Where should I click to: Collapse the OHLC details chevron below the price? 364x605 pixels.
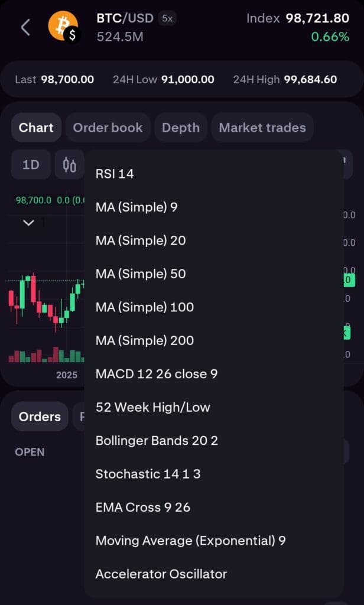27,223
